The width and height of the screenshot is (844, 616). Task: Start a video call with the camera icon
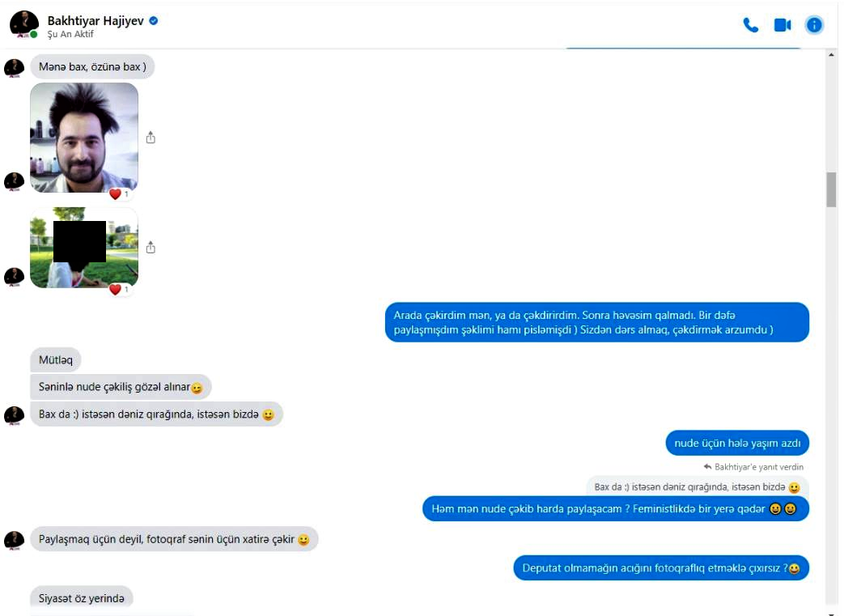(x=783, y=25)
